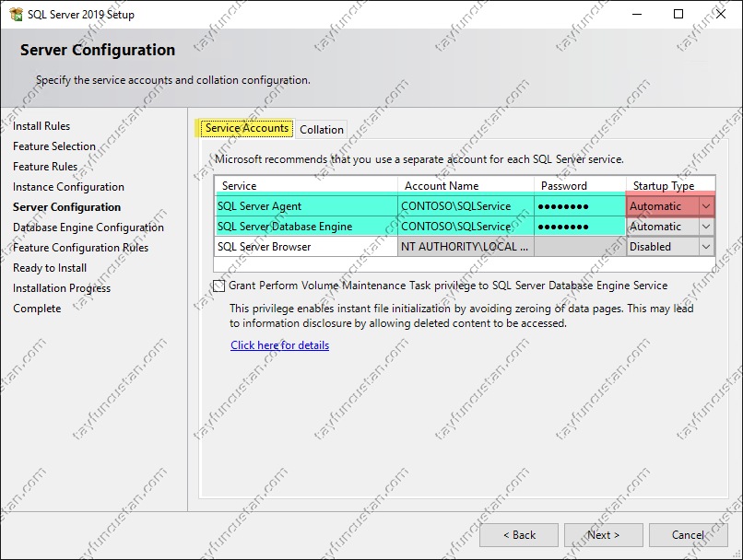743x560 pixels.
Task: Click the SQL Server Agent account name cell
Action: click(x=466, y=206)
